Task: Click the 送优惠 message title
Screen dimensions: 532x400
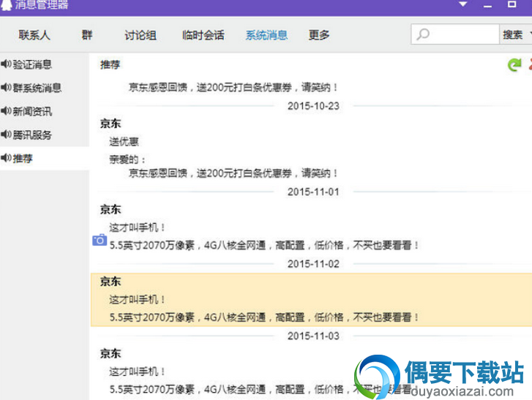Action: coord(124,142)
